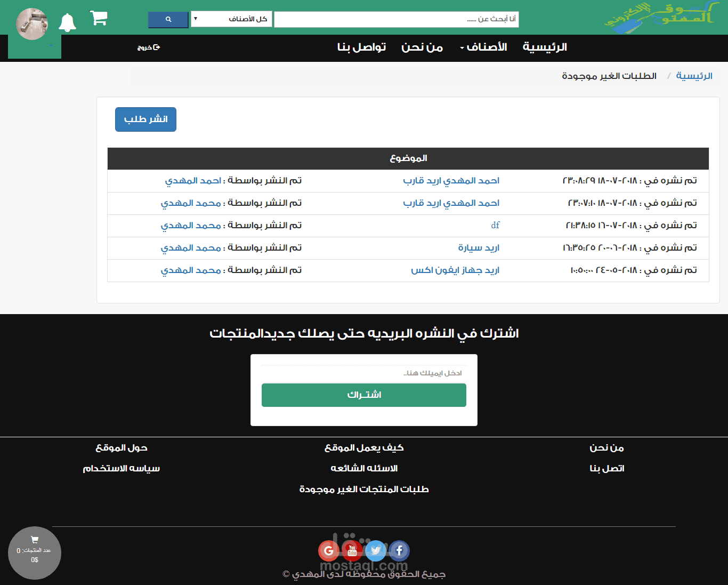728x585 pixels.
Task: Open من نحن in the nav bar
Action: click(422, 47)
